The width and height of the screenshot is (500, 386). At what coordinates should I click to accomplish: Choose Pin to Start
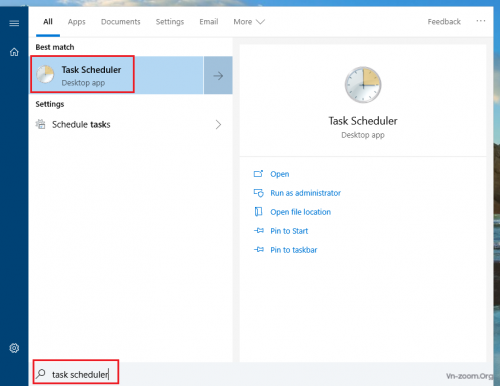point(289,231)
